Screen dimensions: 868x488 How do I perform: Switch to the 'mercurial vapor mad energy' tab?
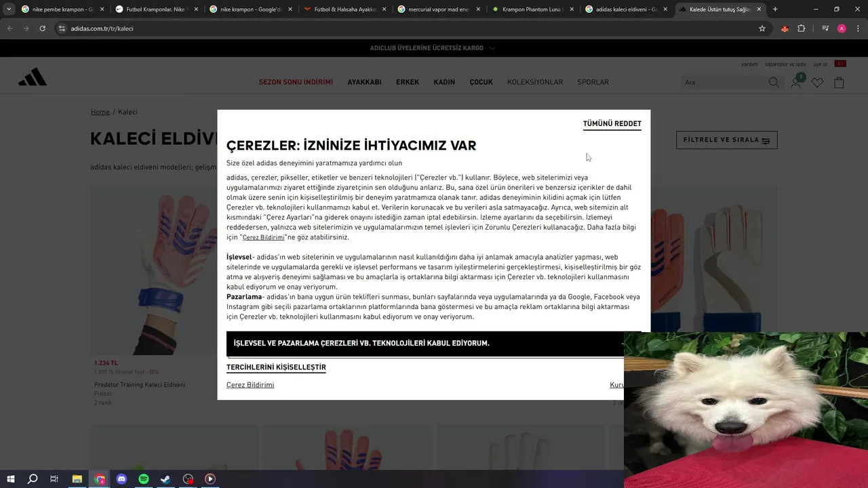pos(438,9)
